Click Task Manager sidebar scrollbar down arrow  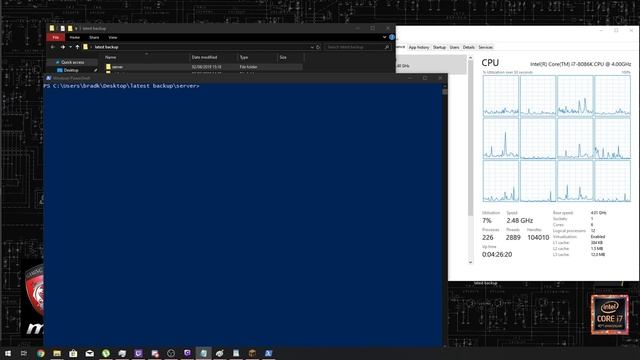[x=470, y=262]
